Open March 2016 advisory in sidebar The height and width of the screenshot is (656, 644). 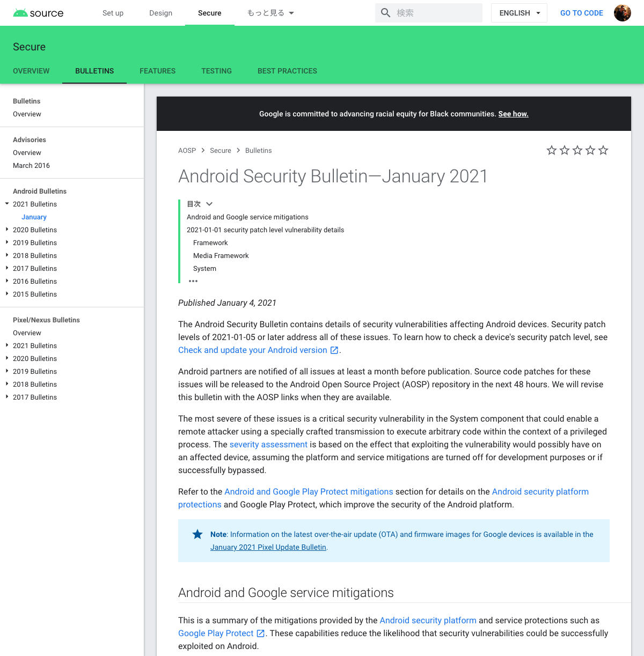click(x=31, y=166)
